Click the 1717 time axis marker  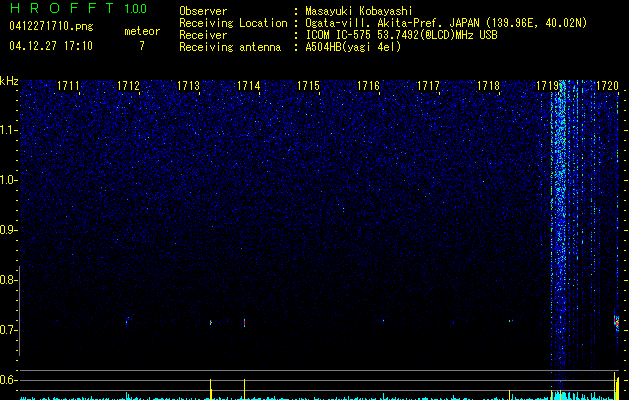pyautogui.click(x=428, y=86)
